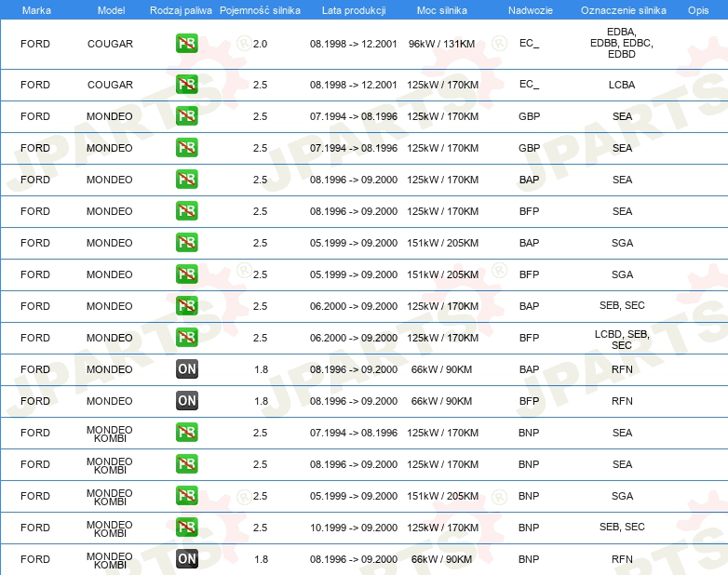Click the Nadwozie column header
Image resolution: width=728 pixels, height=575 pixels.
(x=531, y=10)
